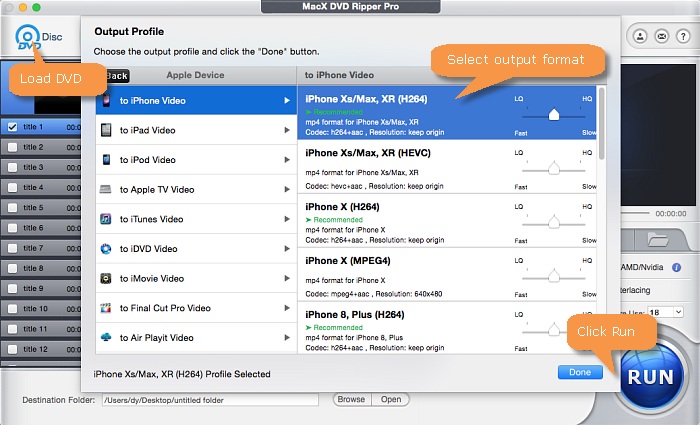700x425 pixels.
Task: Click the iPhone device icon
Action: (x=106, y=100)
